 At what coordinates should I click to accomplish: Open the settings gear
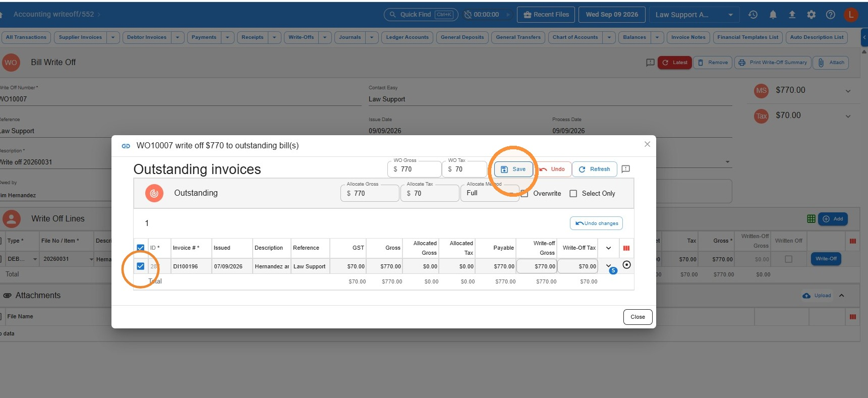click(811, 15)
